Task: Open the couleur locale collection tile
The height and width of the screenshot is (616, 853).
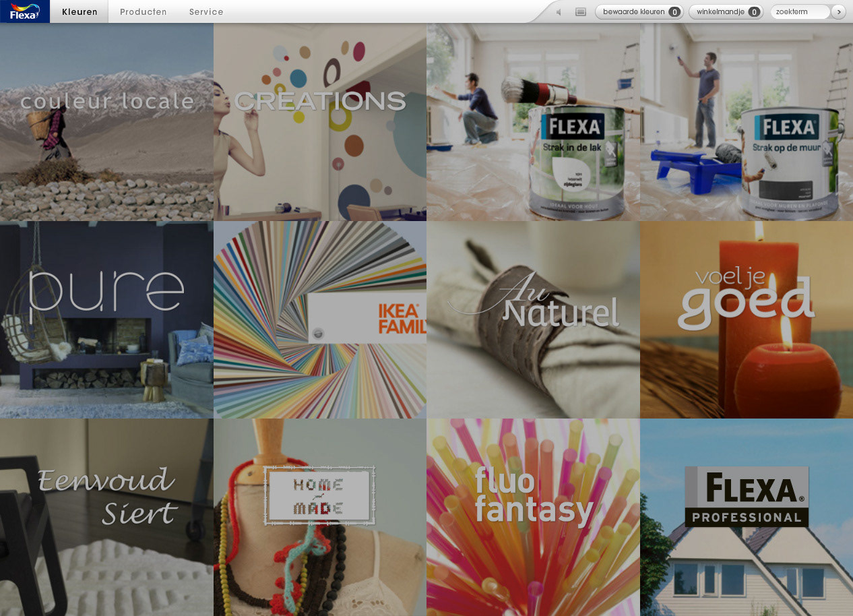Action: tap(106, 122)
